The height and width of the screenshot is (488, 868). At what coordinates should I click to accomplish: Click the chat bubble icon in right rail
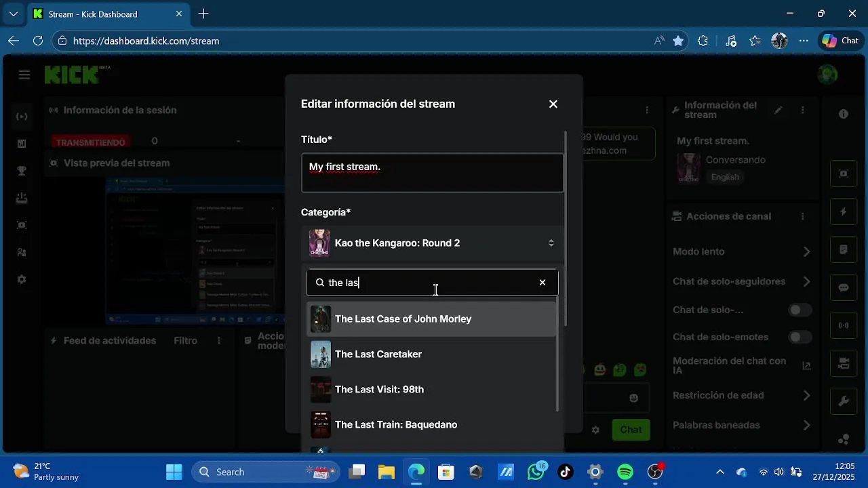coord(844,287)
